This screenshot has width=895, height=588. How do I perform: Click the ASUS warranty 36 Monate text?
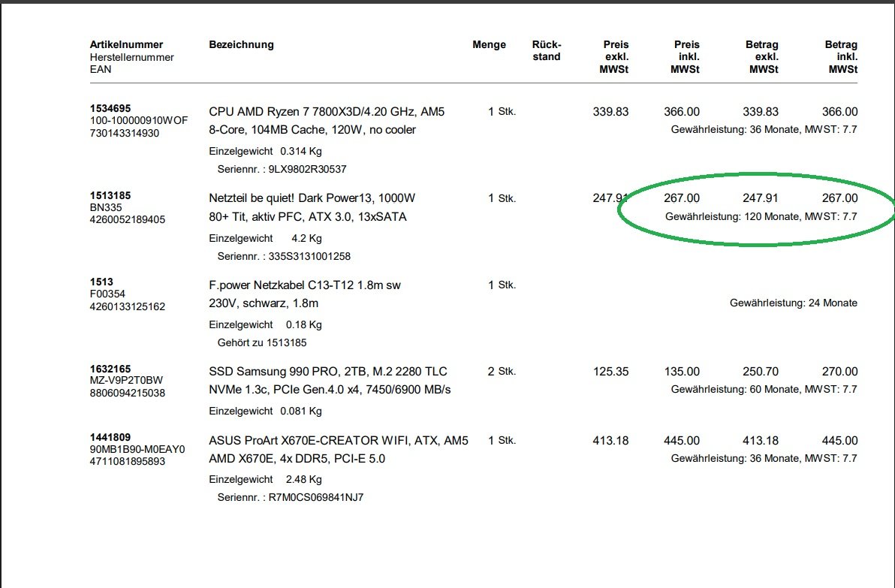pyautogui.click(x=764, y=458)
